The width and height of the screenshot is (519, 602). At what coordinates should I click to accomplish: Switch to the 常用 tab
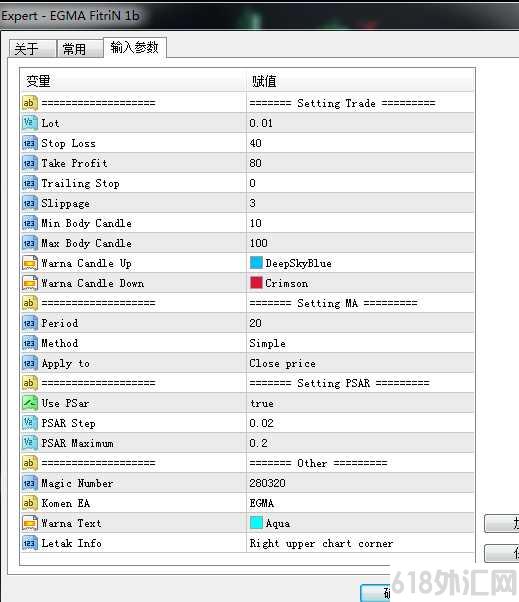click(x=80, y=49)
